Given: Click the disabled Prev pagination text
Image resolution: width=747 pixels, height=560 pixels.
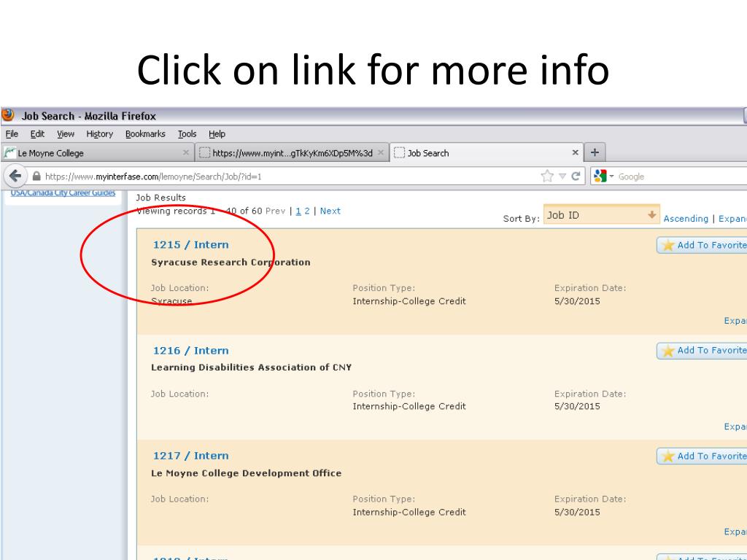Looking at the screenshot, I should point(275,211).
